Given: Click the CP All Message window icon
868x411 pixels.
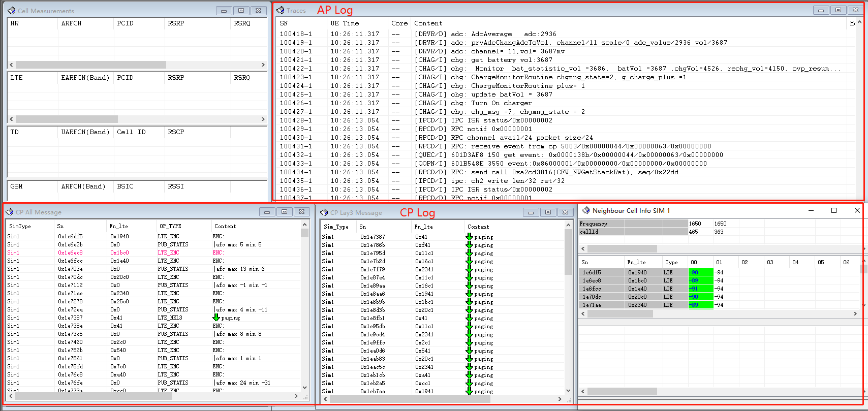Looking at the screenshot, I should pyautogui.click(x=10, y=212).
